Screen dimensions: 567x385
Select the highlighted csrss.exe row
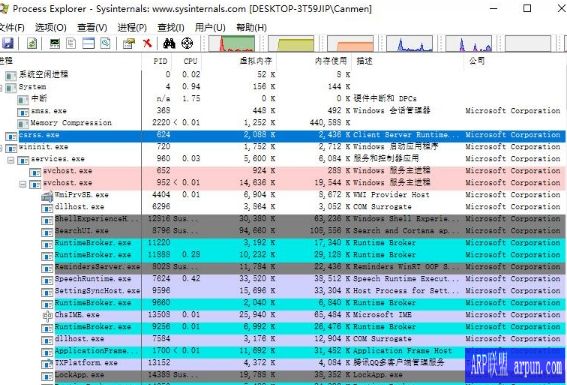pos(284,135)
